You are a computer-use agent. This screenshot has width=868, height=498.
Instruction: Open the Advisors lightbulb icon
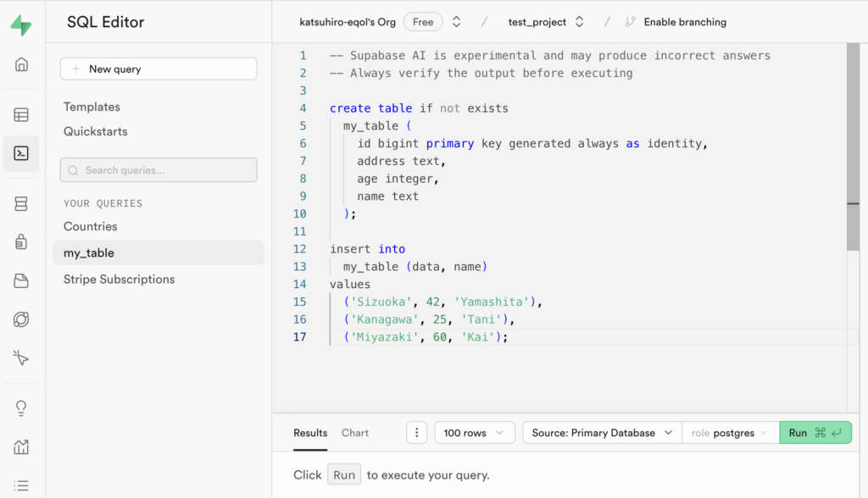[21, 407]
